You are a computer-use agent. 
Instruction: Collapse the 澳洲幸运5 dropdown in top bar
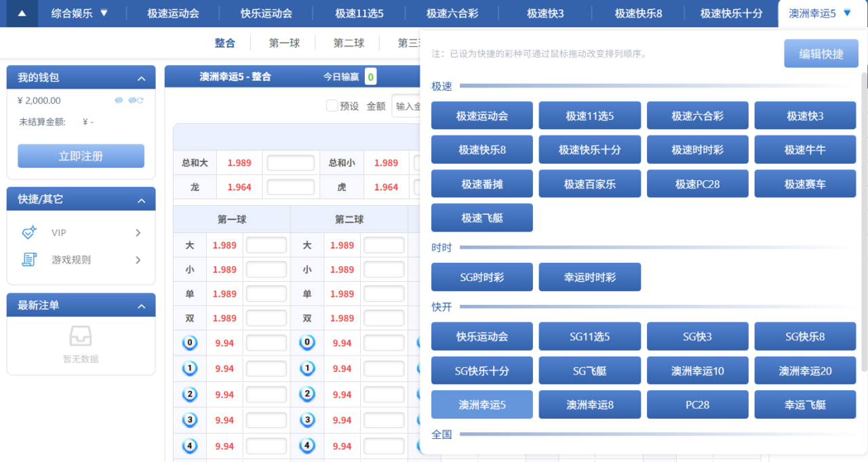(847, 13)
